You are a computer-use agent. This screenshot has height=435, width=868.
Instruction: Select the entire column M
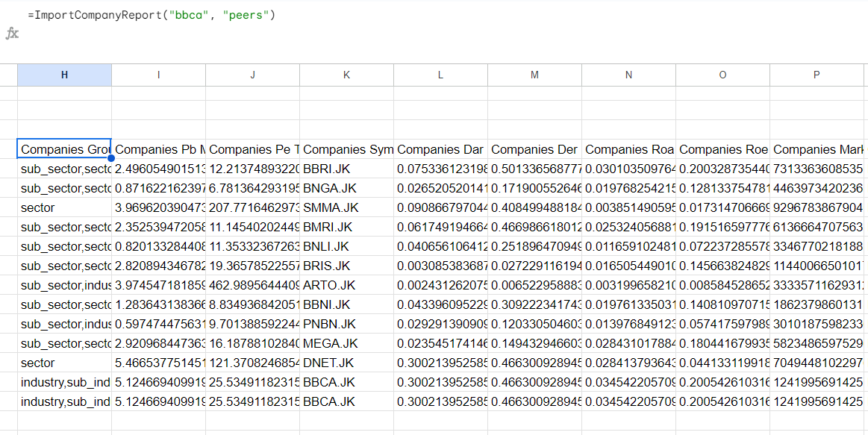pyautogui.click(x=534, y=75)
